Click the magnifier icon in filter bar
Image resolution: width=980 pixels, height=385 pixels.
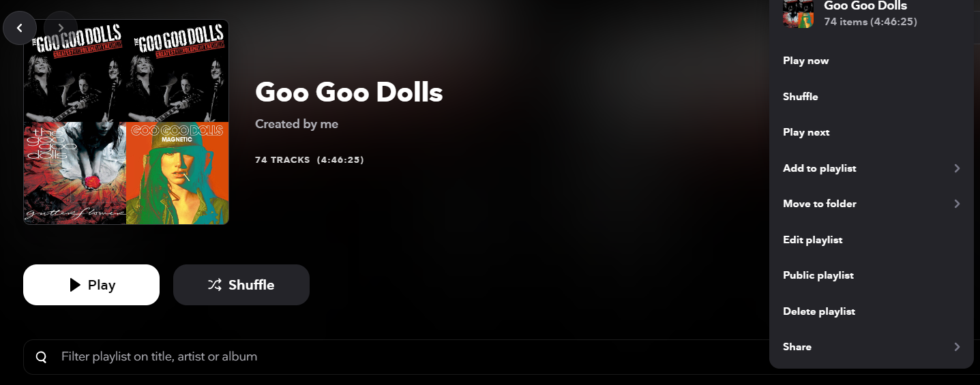[42, 357]
